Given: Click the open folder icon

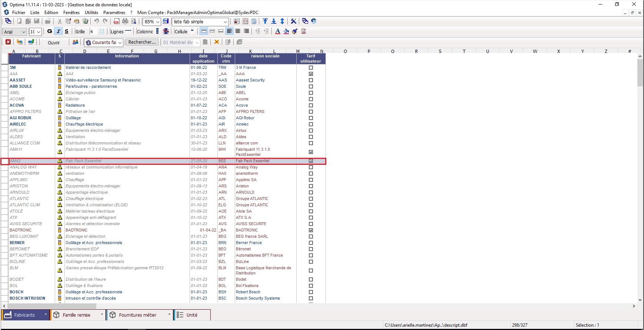Looking at the screenshot, I should (48, 21).
